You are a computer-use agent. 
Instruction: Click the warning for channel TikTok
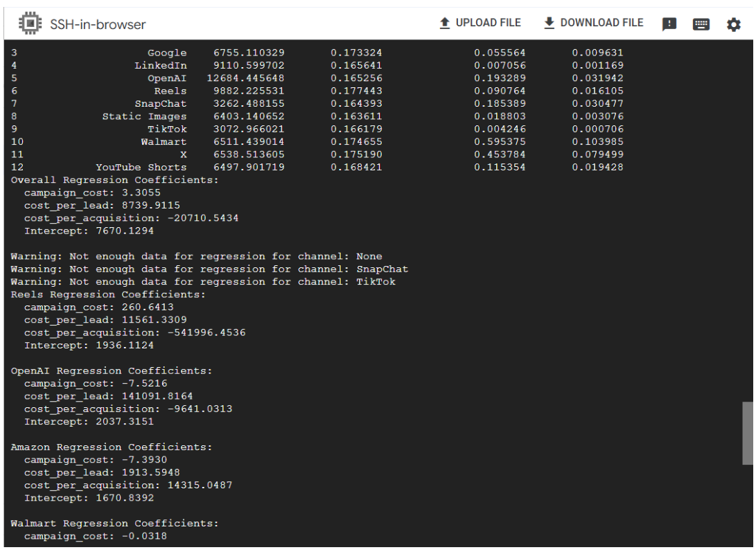203,282
